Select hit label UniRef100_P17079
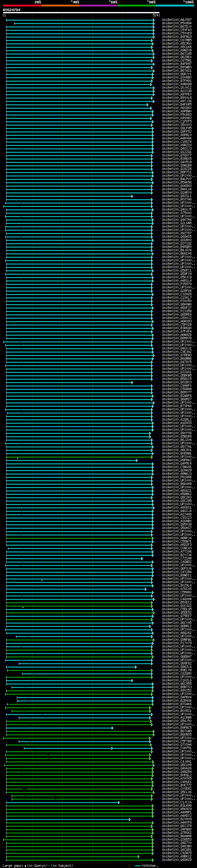 (x=176, y=643)
